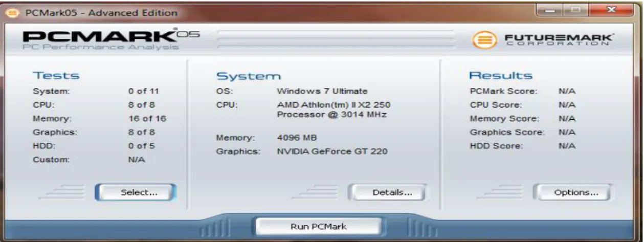Click the '4096 MB' memory value
This screenshot has height=242, width=644.
[x=297, y=138]
